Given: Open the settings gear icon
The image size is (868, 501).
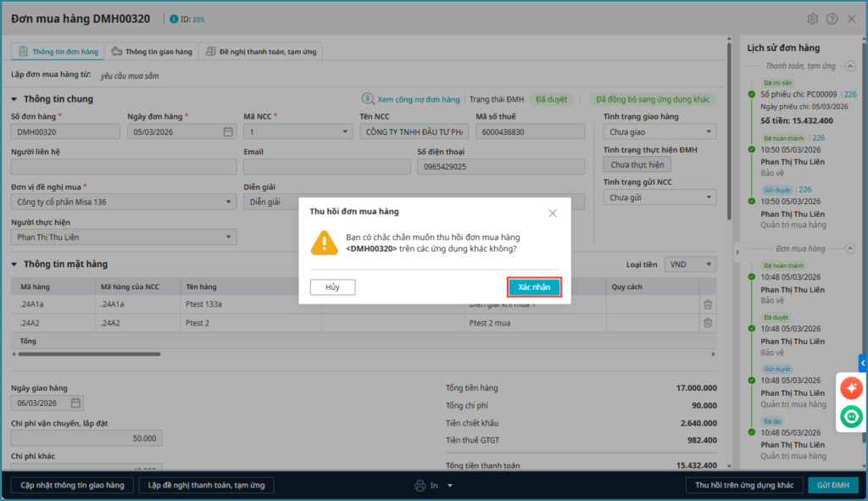Looking at the screenshot, I should point(812,19).
